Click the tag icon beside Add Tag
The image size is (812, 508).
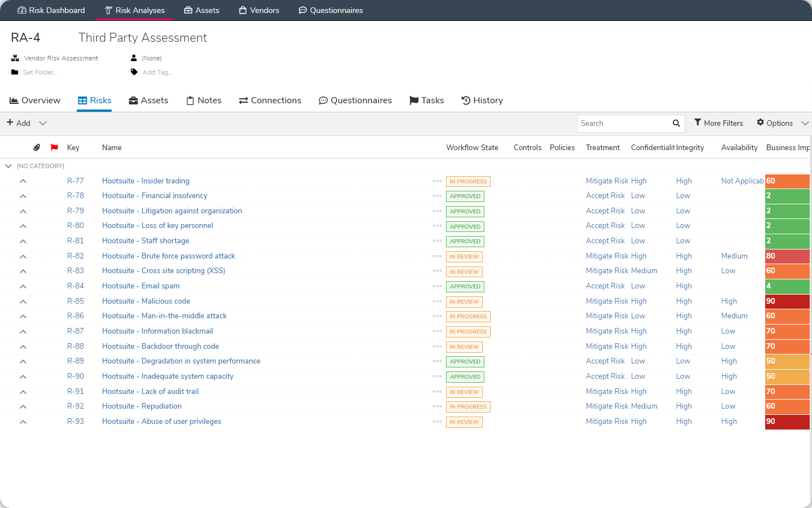(134, 72)
